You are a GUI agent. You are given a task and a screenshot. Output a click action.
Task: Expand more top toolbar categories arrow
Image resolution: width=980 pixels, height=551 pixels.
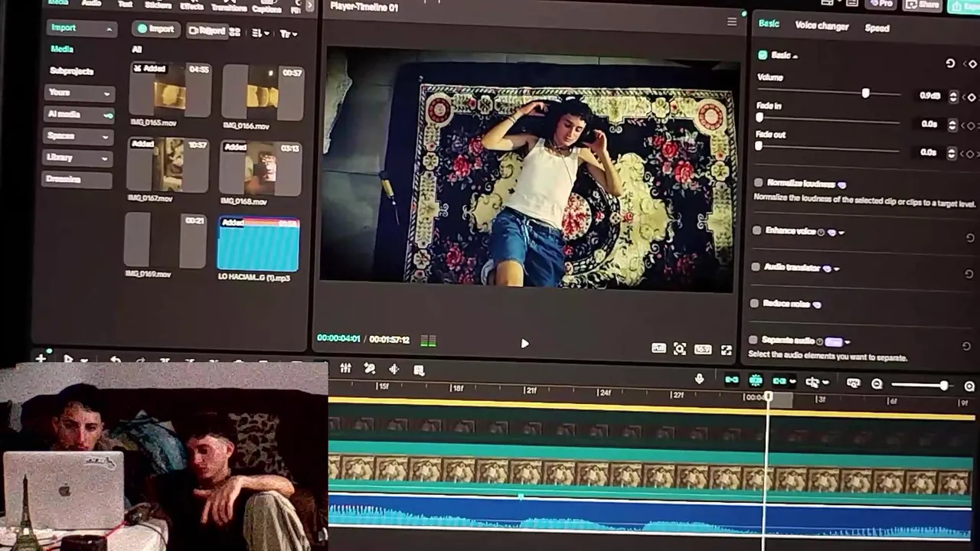coord(309,5)
